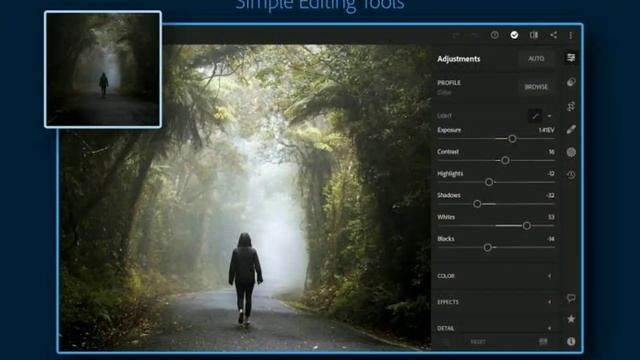This screenshot has height=360, width=640.
Task: Click the PROFILE label
Action: (x=449, y=83)
